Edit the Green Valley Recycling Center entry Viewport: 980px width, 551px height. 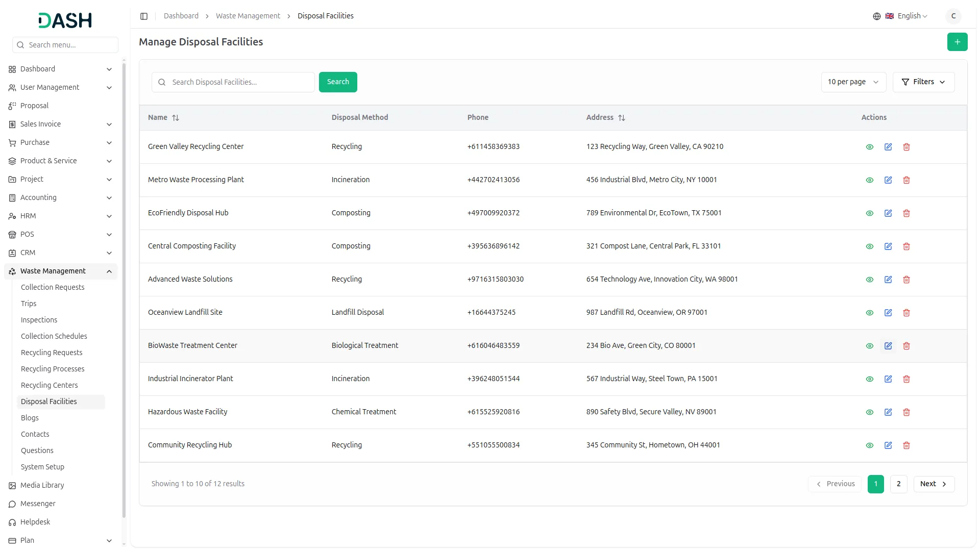click(888, 147)
